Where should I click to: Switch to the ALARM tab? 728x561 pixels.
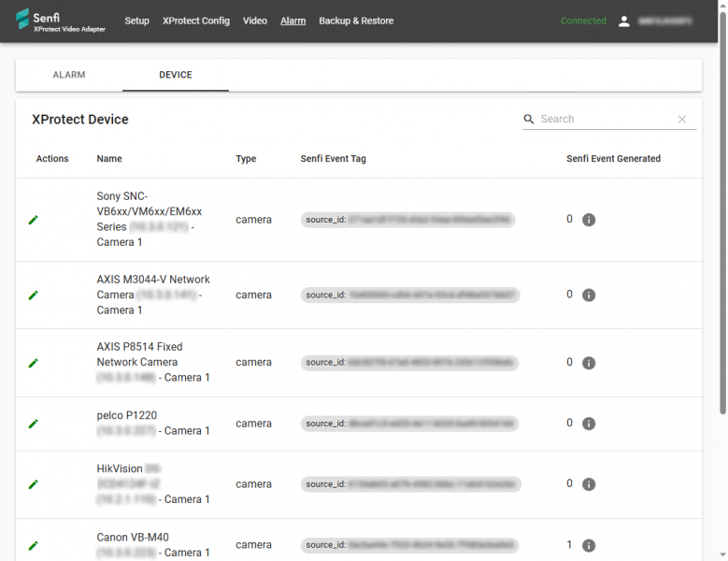[x=69, y=75]
